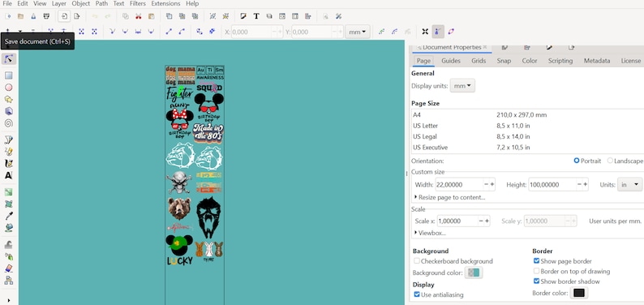Switch to the Guides tab
The image size is (644, 305).
click(451, 61)
